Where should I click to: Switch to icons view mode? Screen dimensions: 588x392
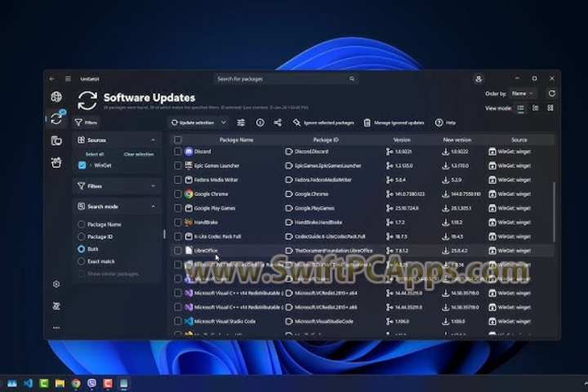pos(550,108)
